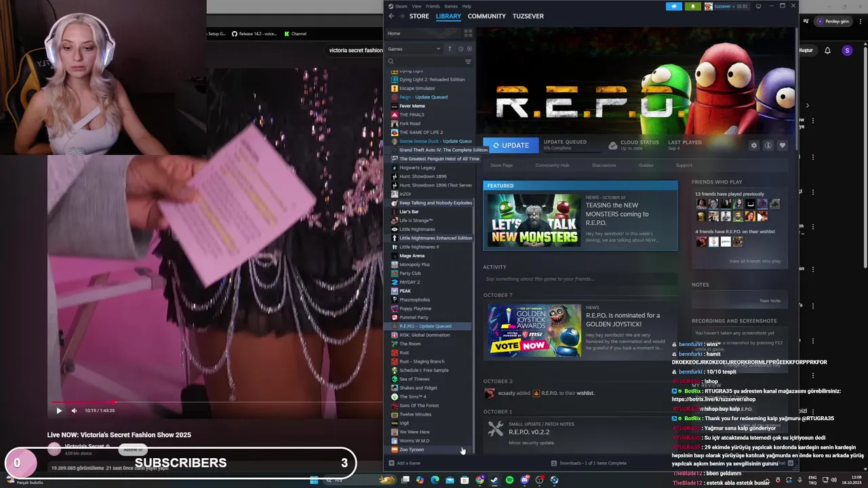
Task: Open R.E.P.O. Community Hub tab
Action: pyautogui.click(x=552, y=165)
